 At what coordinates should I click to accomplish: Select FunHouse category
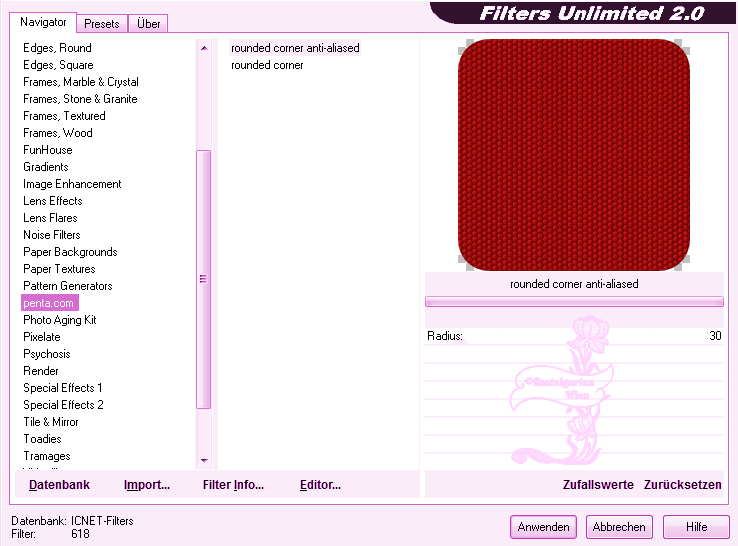click(x=48, y=150)
